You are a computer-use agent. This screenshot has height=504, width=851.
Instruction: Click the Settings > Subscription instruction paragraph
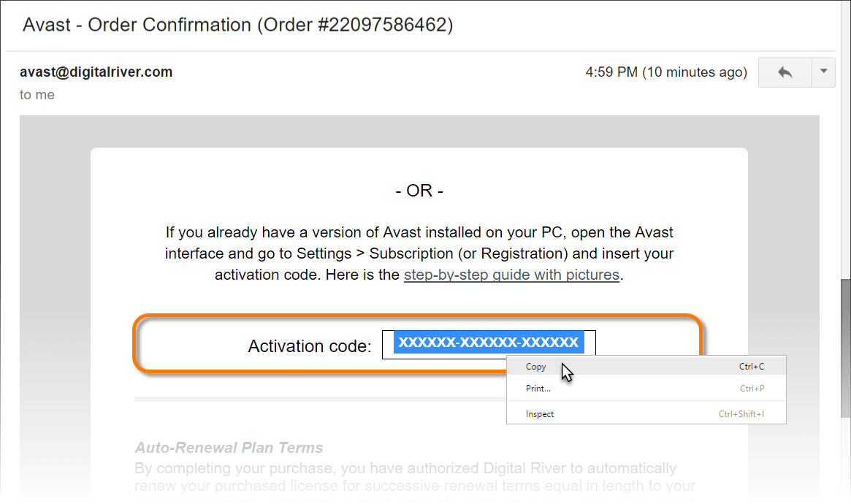[x=419, y=253]
